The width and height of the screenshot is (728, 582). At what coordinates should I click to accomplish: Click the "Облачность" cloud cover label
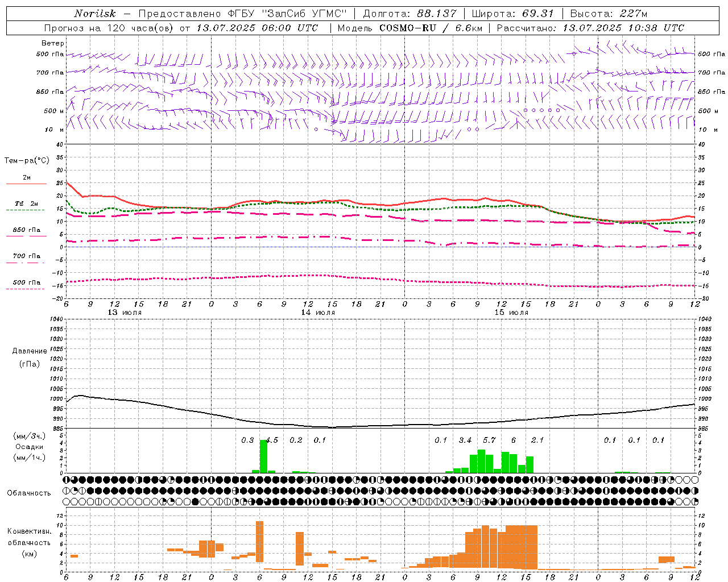coord(29,493)
